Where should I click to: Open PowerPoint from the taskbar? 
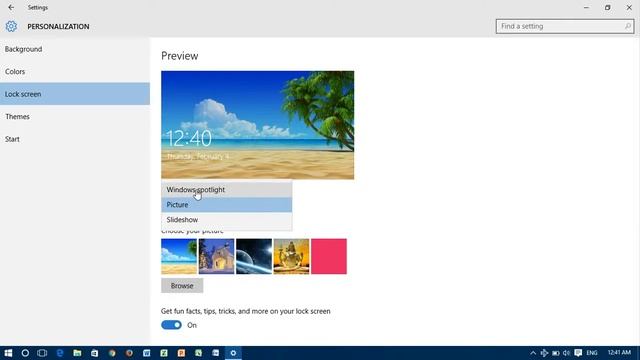181,353
